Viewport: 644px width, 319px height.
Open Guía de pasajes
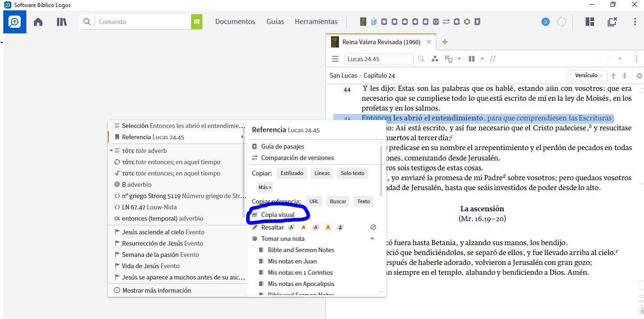[282, 146]
